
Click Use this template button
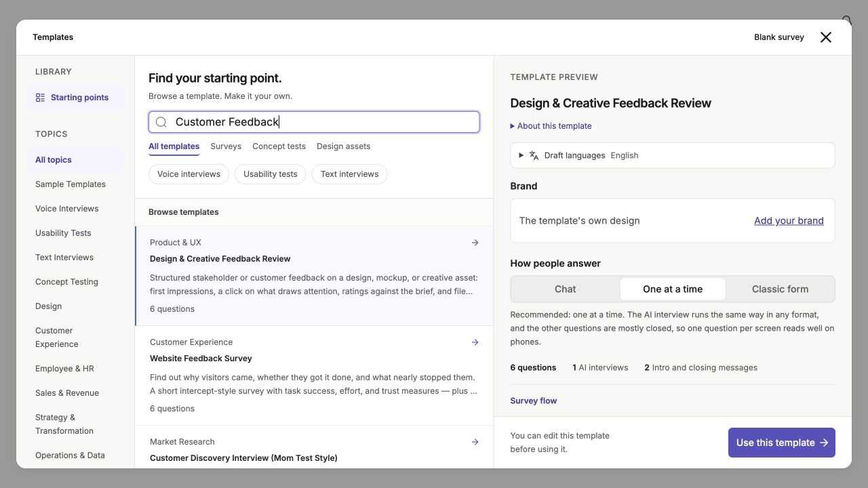(782, 443)
